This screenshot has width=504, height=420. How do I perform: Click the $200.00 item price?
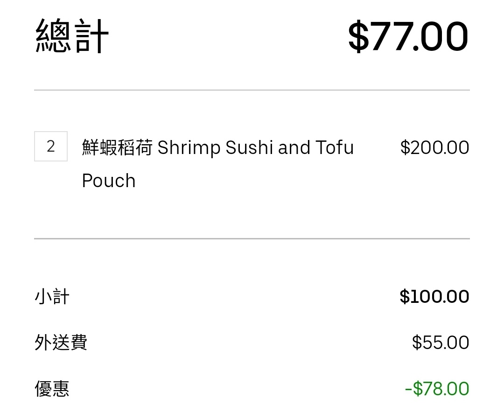click(434, 147)
